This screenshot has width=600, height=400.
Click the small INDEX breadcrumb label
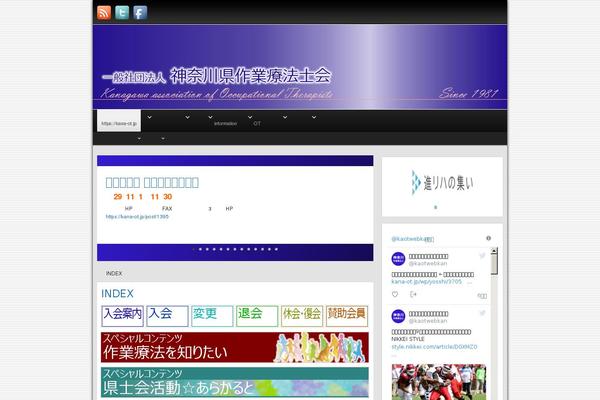point(114,273)
